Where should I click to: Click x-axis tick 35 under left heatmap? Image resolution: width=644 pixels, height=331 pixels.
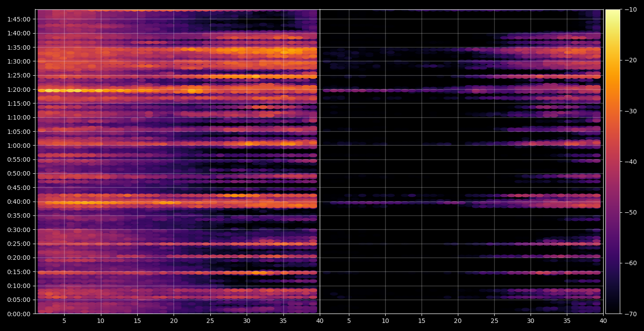(x=283, y=321)
